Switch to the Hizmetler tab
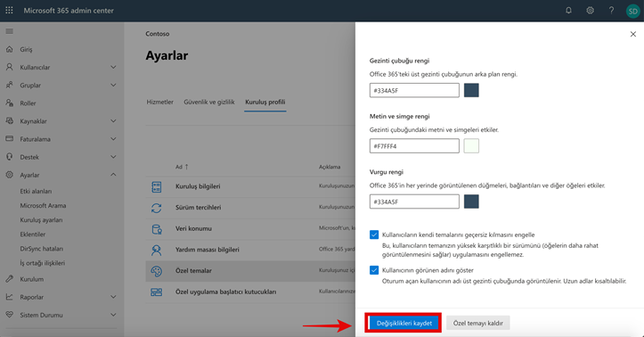The width and height of the screenshot is (644, 337). tap(159, 102)
